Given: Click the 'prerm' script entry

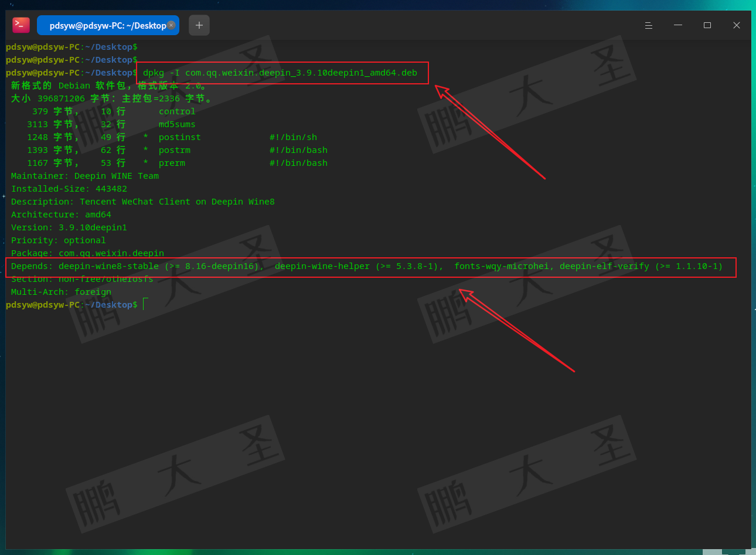Looking at the screenshot, I should pyautogui.click(x=172, y=163).
